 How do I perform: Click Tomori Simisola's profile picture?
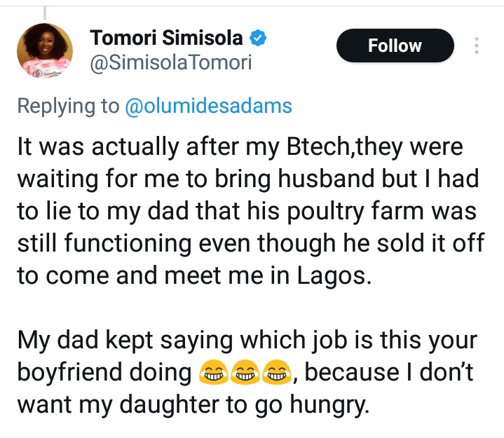[45, 50]
